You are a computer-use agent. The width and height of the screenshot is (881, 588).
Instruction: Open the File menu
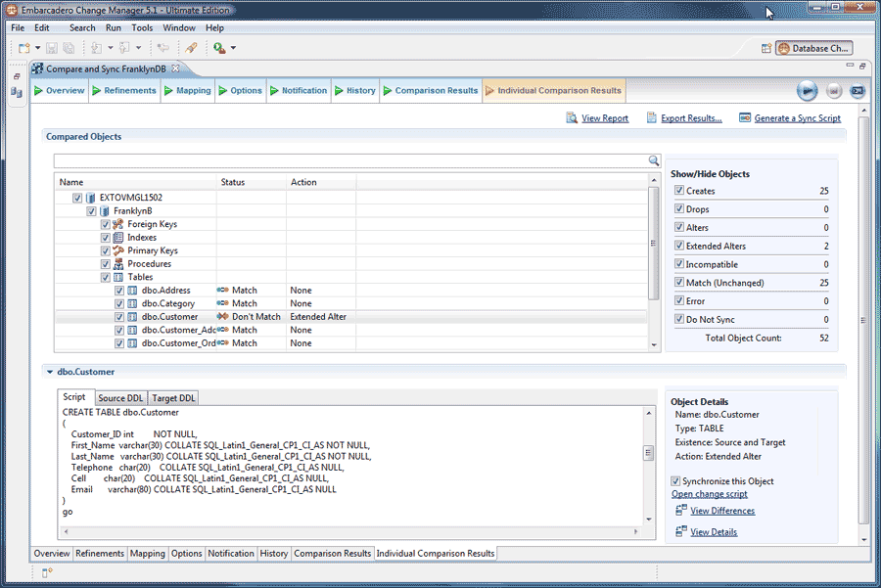click(x=18, y=27)
